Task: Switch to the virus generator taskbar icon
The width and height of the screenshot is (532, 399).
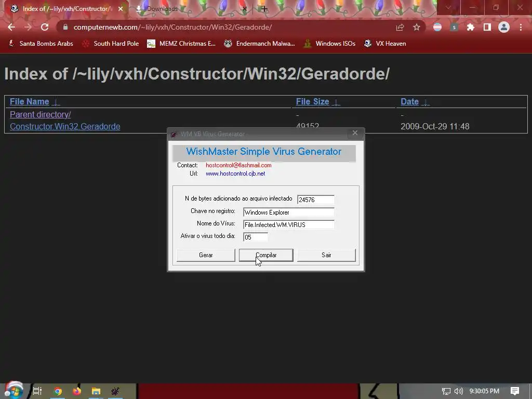Action: pyautogui.click(x=115, y=391)
